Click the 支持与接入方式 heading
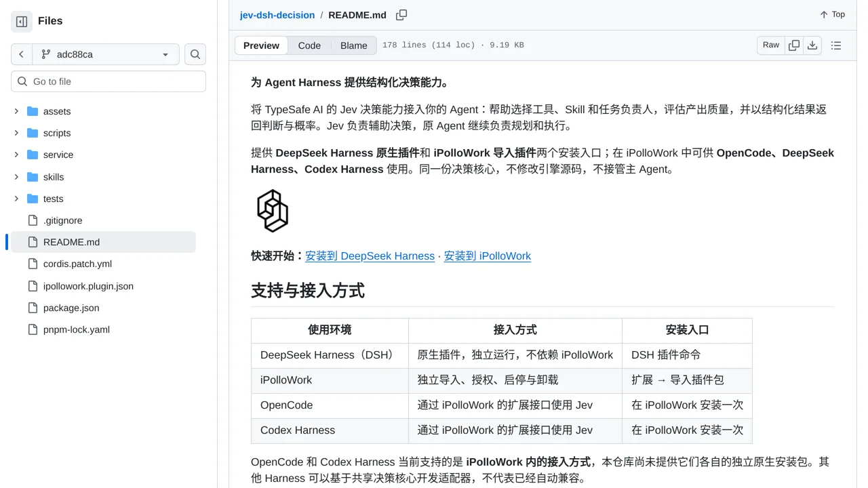The image size is (868, 488). click(308, 290)
